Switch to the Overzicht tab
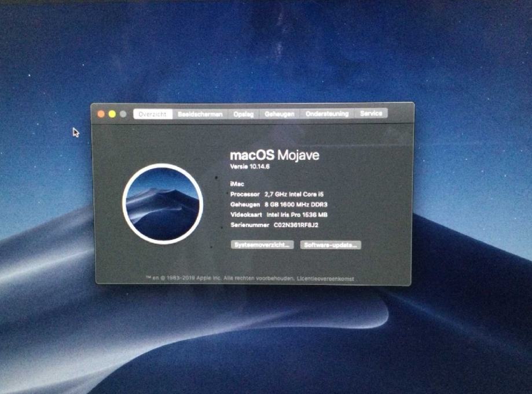This screenshot has height=394, width=532. [153, 114]
